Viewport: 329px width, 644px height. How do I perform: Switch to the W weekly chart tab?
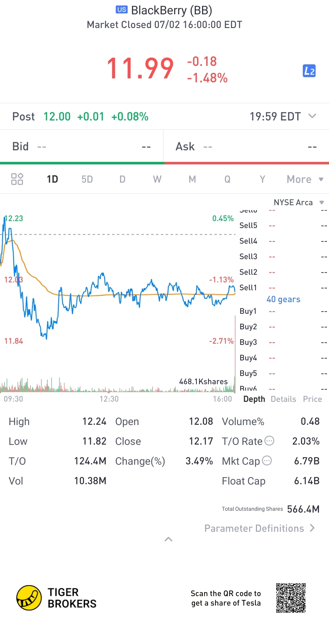pyautogui.click(x=157, y=179)
